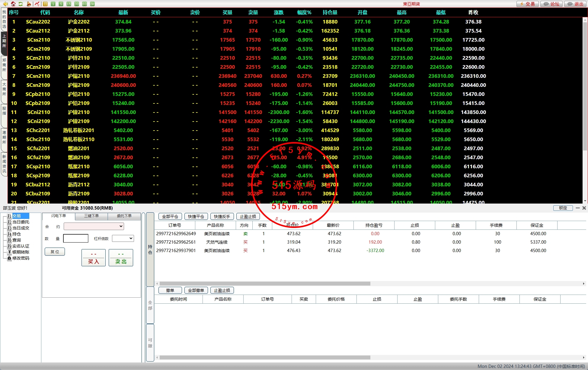
Task: Select the 2hr chart period icon
Action: click(92, 4)
